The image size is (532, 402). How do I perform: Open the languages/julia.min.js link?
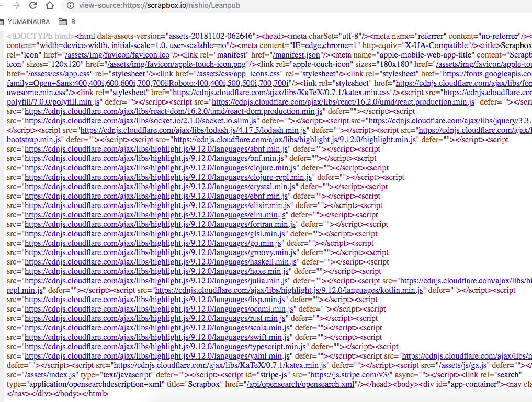[156, 281]
